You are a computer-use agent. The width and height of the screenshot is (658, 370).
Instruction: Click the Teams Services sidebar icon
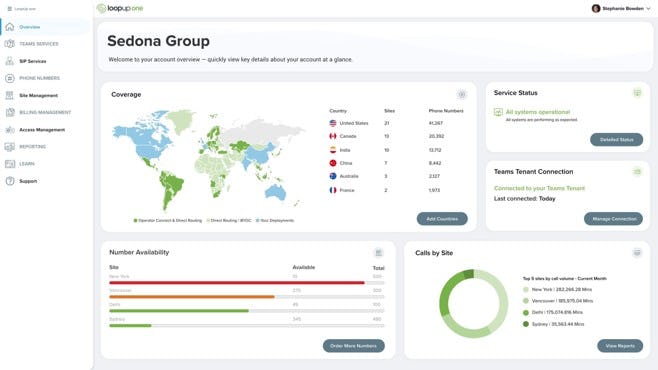pyautogui.click(x=10, y=44)
